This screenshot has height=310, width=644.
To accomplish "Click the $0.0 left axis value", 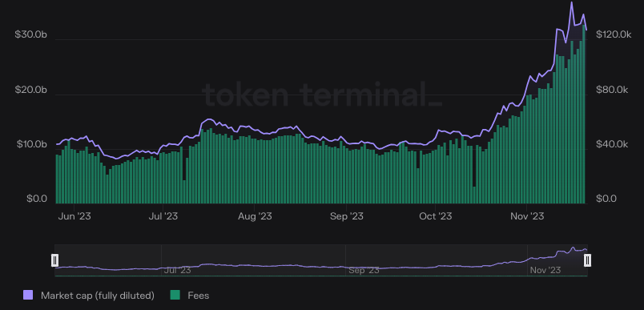I will click(37, 199).
